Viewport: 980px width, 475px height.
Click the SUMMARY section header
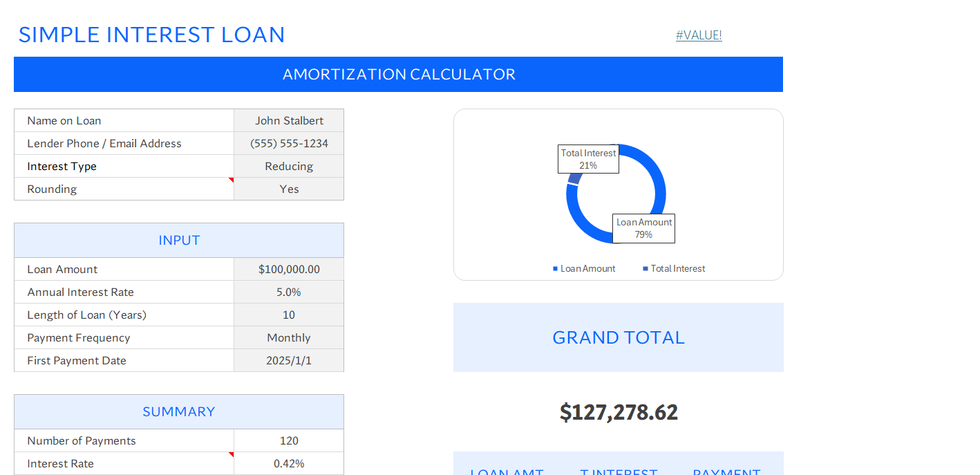coord(179,411)
